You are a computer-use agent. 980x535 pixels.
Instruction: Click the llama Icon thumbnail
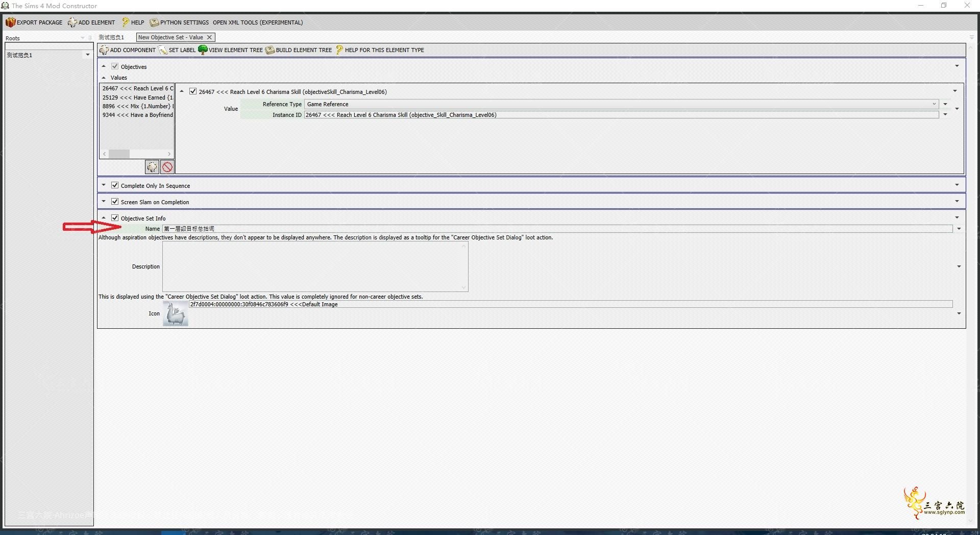click(176, 313)
